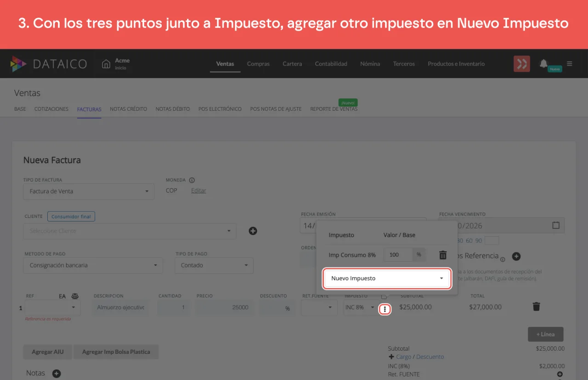588x380 pixels.
Task: Open the notifications bell
Action: (x=543, y=63)
